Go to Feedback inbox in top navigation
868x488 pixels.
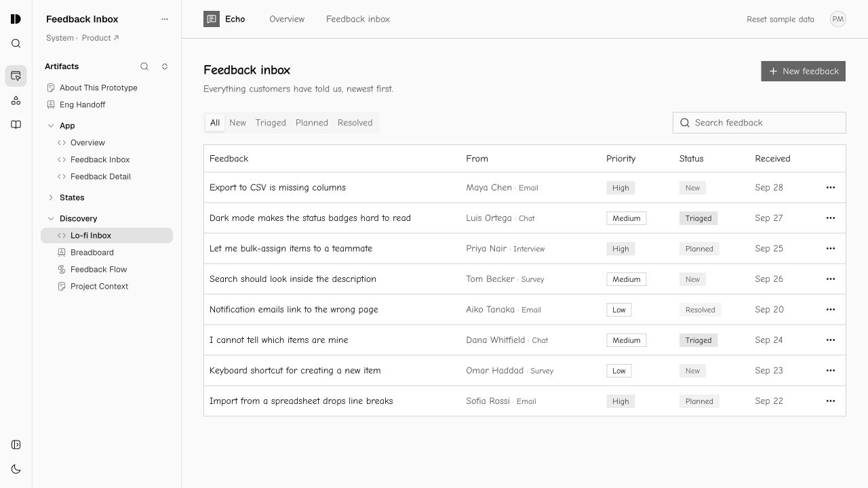click(358, 19)
